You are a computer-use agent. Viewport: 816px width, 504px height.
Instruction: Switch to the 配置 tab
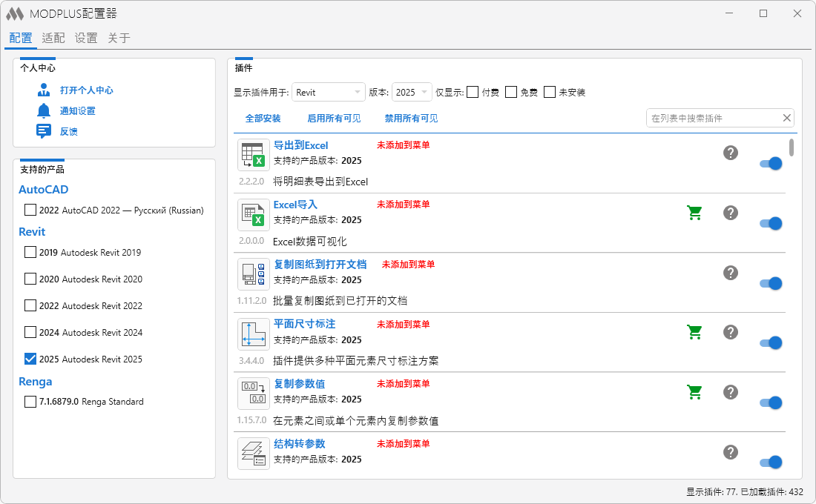21,38
